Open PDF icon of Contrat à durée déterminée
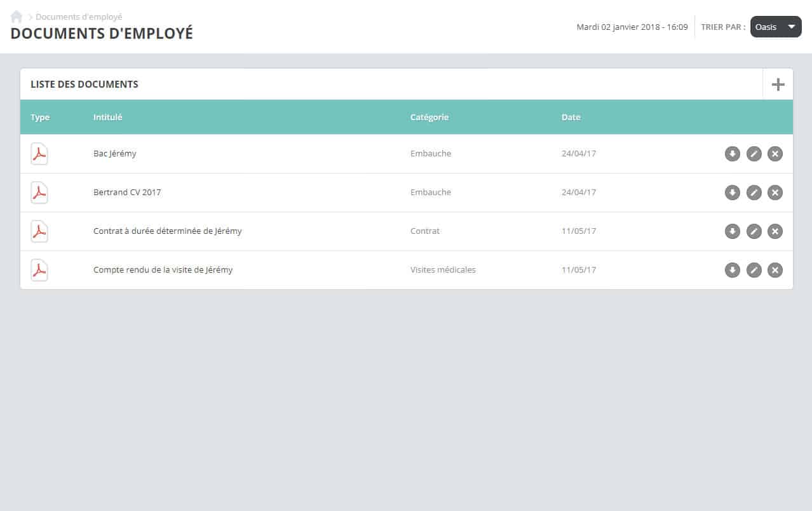812x511 pixels. (x=39, y=231)
